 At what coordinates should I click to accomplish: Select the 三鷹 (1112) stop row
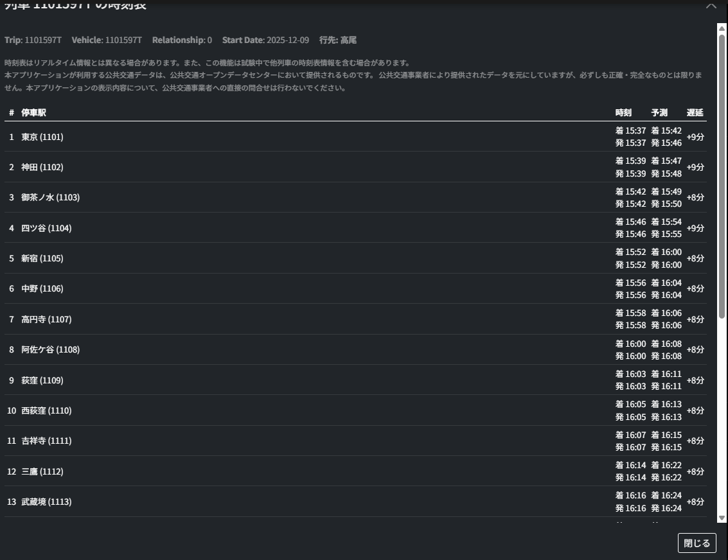click(42, 471)
